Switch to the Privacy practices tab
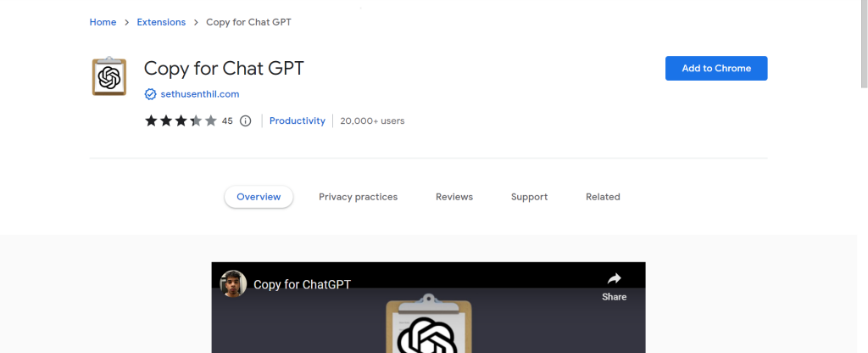The width and height of the screenshot is (868, 353). point(358,197)
